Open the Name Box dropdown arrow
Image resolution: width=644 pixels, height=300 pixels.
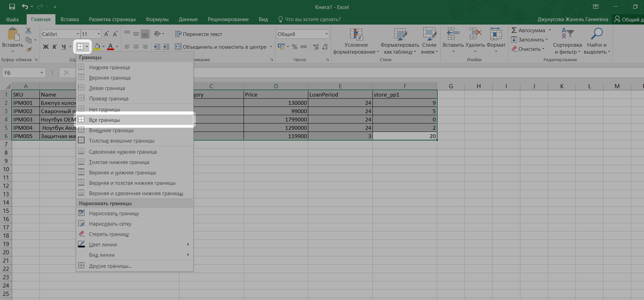click(x=42, y=73)
